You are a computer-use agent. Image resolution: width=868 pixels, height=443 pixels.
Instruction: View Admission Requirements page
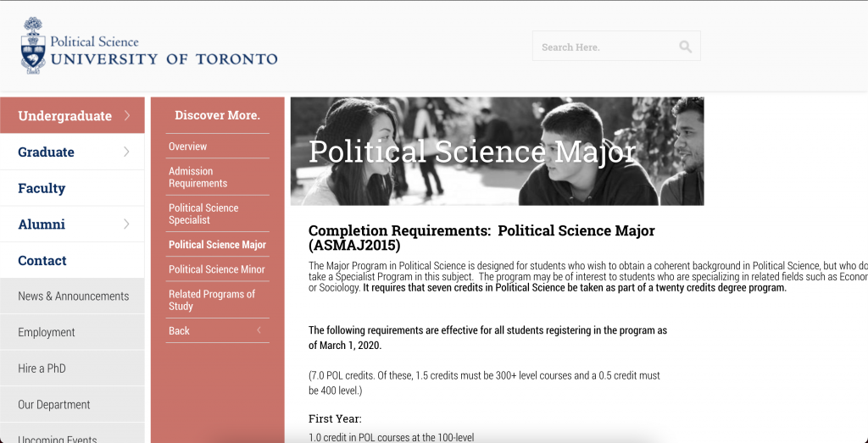coord(198,177)
